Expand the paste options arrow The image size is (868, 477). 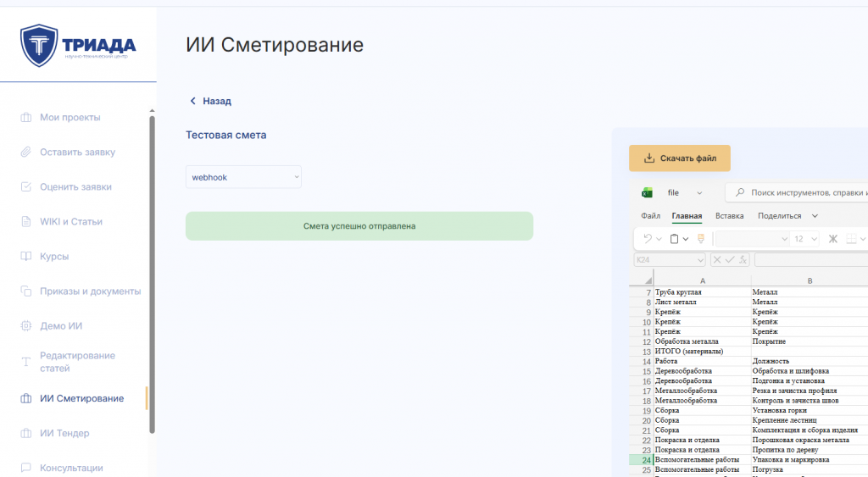coord(685,239)
